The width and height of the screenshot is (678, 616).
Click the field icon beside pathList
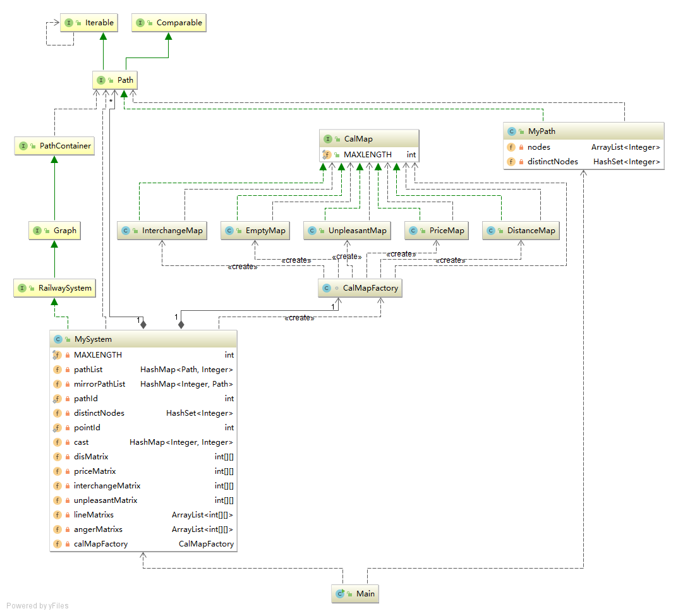coord(57,370)
